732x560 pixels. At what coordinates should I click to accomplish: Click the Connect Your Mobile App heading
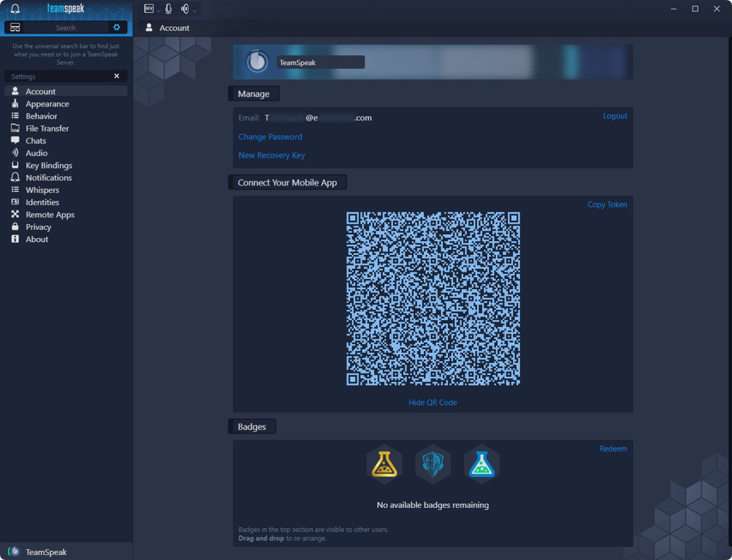coord(287,182)
